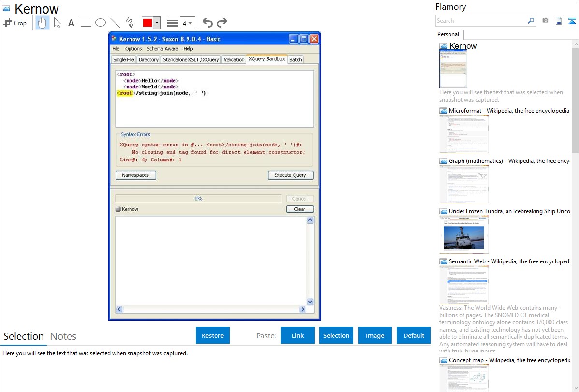The width and height of the screenshot is (579, 392).
Task: Click the camera capture icon
Action: [x=545, y=21]
